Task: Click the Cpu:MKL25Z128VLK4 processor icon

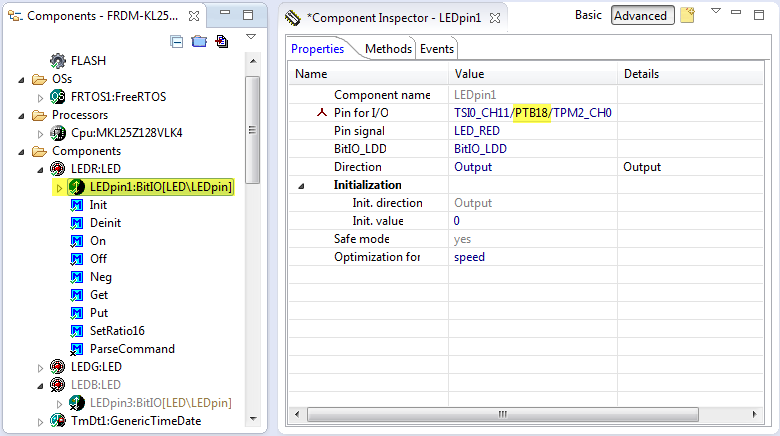Action: point(58,133)
